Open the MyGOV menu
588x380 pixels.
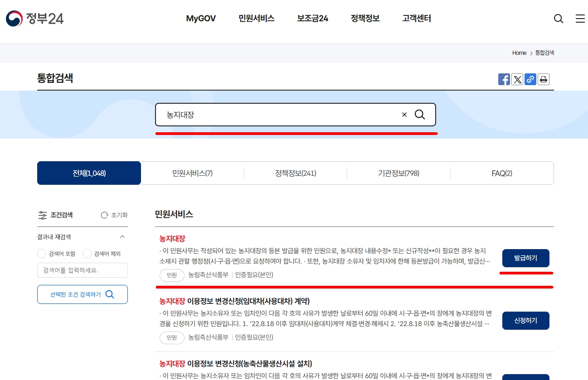coord(201,19)
